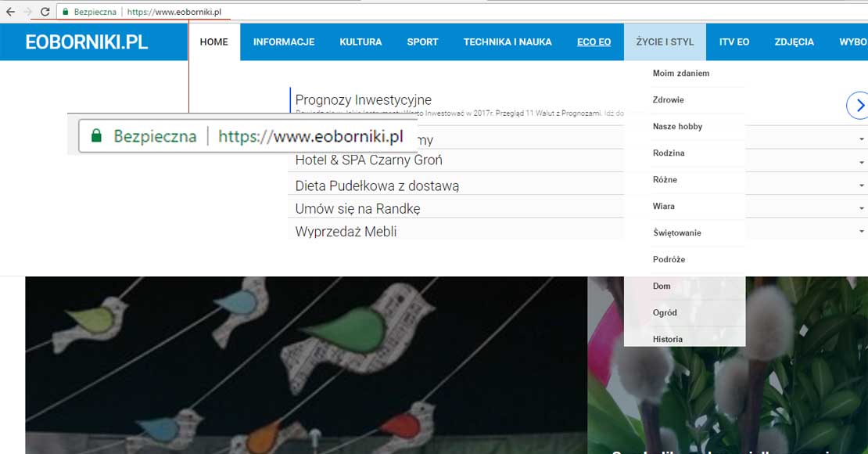The image size is (868, 454).
Task: Click the EOBORNIKI.PL site logo
Action: [x=86, y=42]
